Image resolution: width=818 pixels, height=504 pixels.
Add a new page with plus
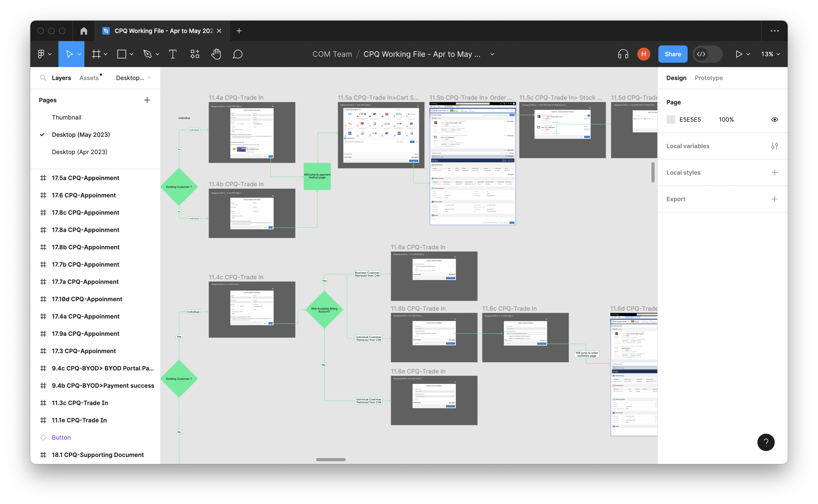[147, 100]
